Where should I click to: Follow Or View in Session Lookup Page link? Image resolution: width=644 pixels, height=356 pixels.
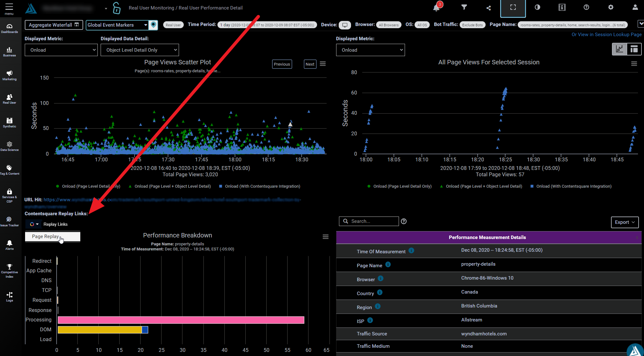(x=606, y=35)
